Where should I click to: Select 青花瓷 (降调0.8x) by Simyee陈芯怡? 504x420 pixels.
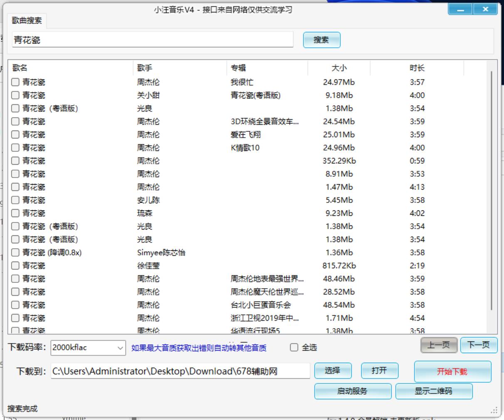(x=15, y=252)
